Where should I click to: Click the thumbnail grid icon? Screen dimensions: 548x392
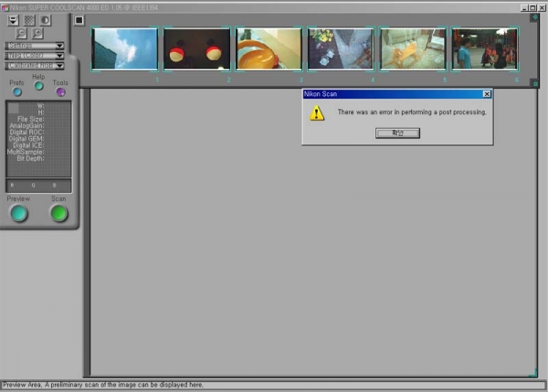[x=30, y=19]
